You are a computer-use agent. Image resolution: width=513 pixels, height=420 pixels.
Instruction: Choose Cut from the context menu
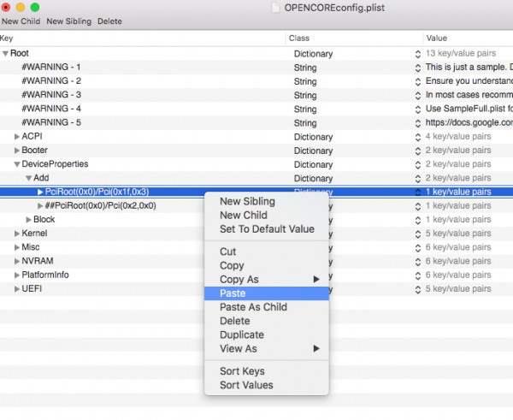coord(266,251)
